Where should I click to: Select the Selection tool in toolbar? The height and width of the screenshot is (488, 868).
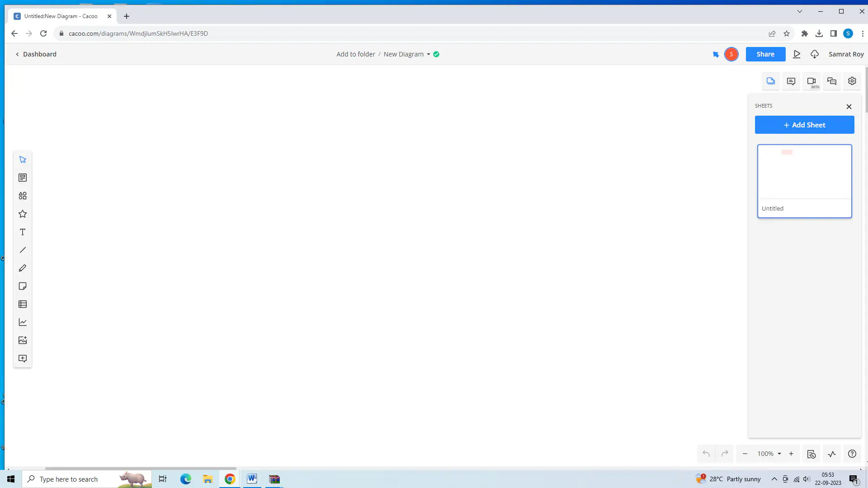(x=23, y=159)
